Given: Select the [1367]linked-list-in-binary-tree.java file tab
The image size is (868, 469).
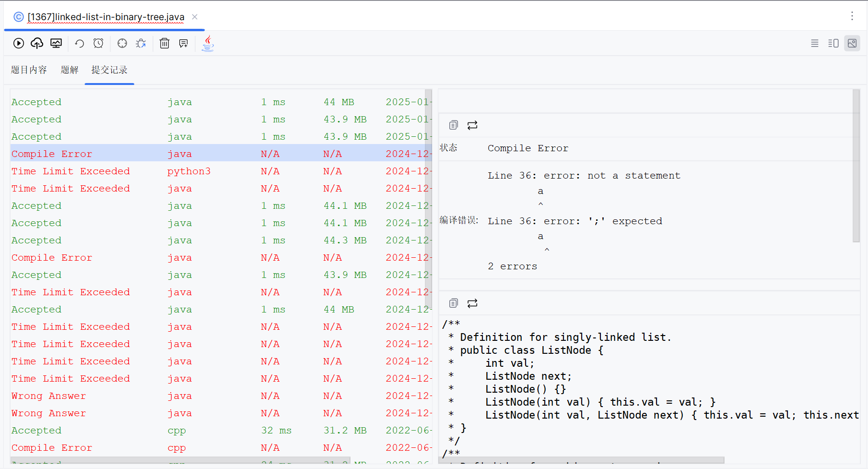Looking at the screenshot, I should click(x=106, y=17).
